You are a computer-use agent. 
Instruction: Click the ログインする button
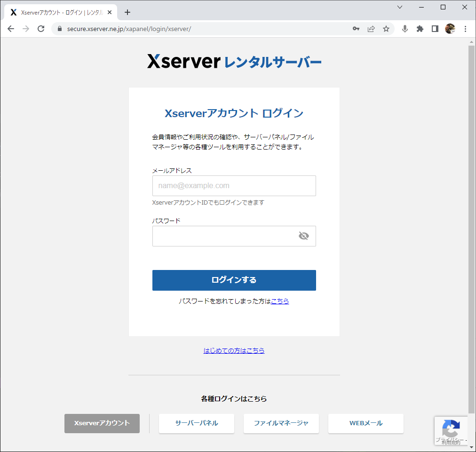coord(234,280)
